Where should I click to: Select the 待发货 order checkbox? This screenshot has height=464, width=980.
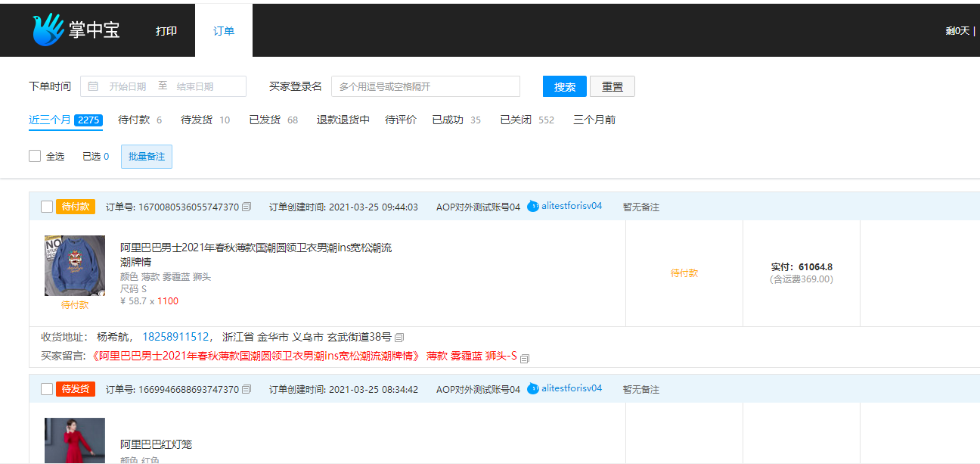pyautogui.click(x=47, y=389)
